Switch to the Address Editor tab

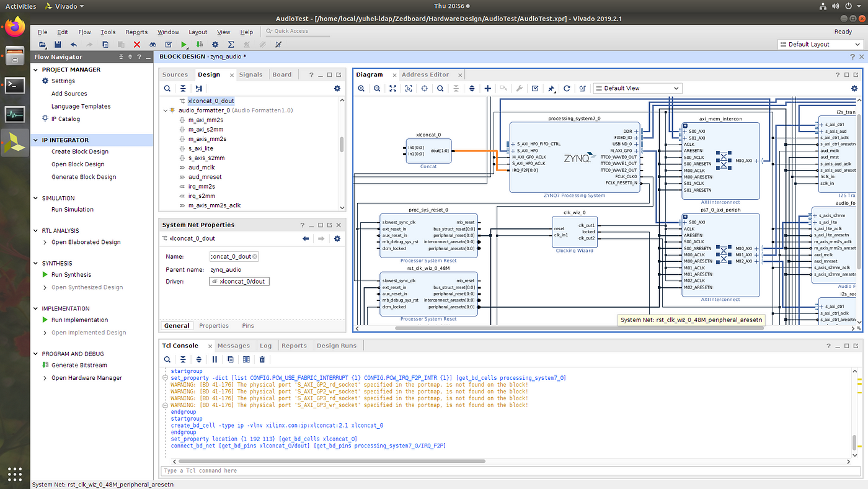[x=425, y=74]
